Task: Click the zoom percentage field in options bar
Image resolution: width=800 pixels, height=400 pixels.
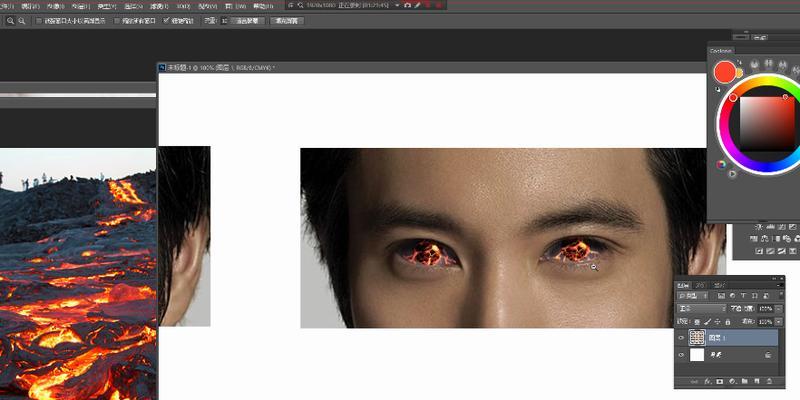Action: (224, 21)
